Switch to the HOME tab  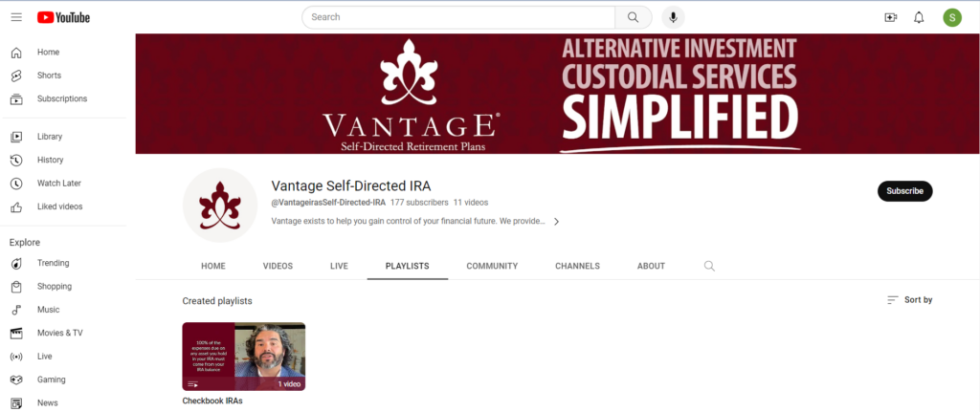click(213, 266)
